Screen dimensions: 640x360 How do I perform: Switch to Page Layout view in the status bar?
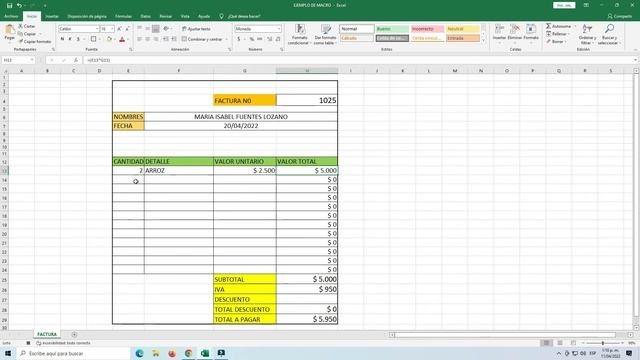point(560,343)
